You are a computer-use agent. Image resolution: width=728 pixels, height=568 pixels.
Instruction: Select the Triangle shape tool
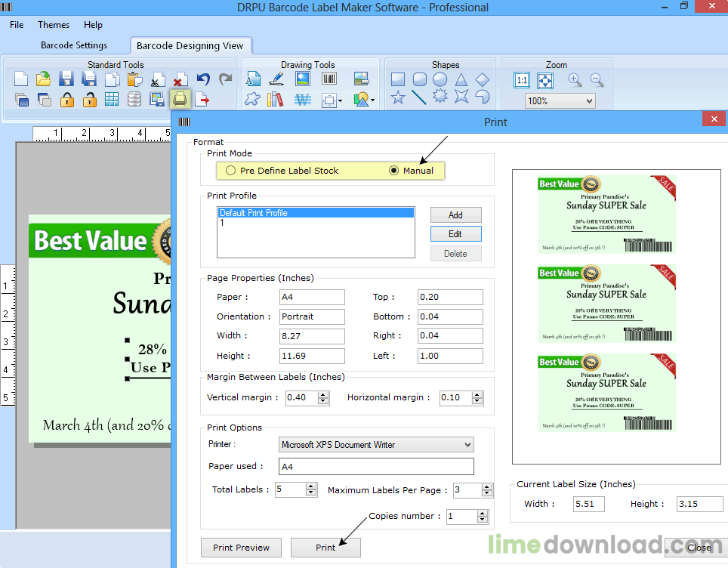461,79
